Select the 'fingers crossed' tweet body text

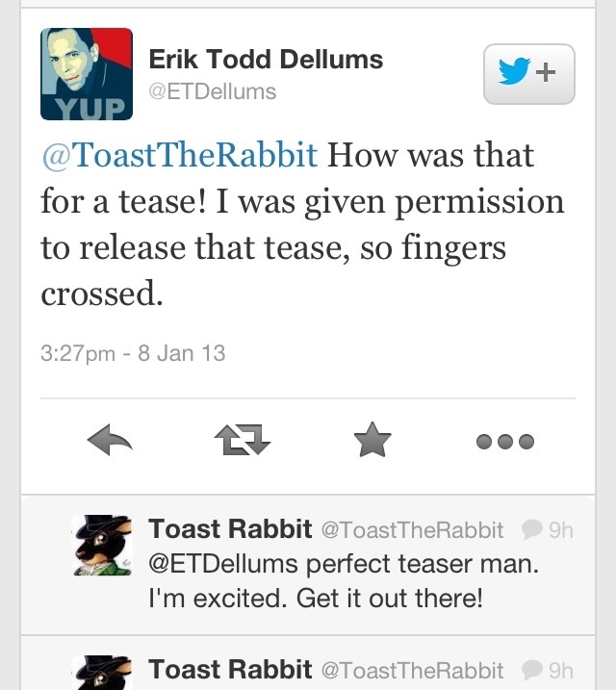click(301, 226)
